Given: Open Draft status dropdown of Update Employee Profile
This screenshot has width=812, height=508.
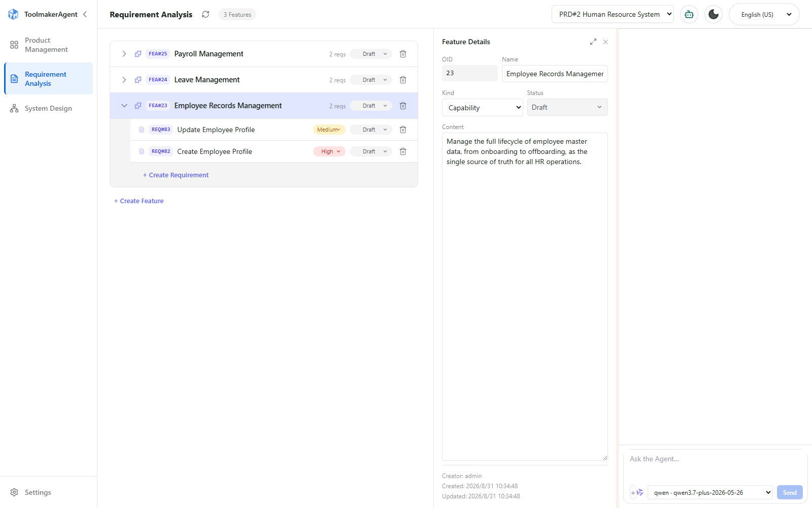Looking at the screenshot, I should point(371,130).
